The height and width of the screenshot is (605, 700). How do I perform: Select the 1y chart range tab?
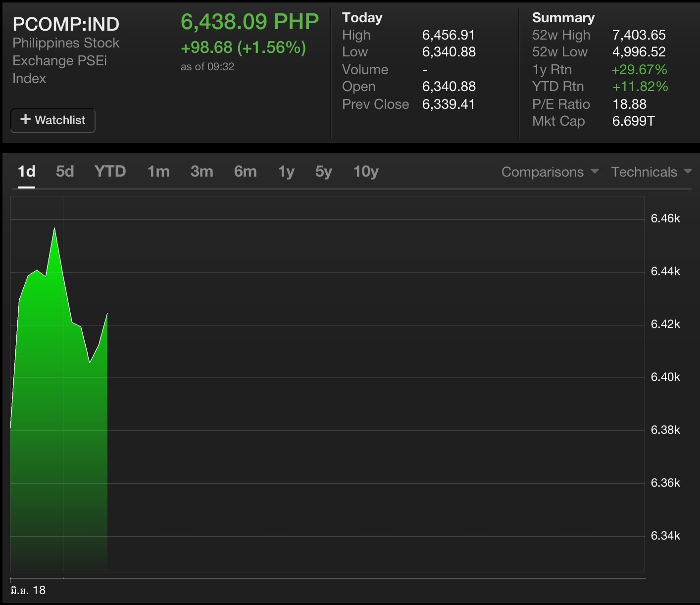pos(286,172)
